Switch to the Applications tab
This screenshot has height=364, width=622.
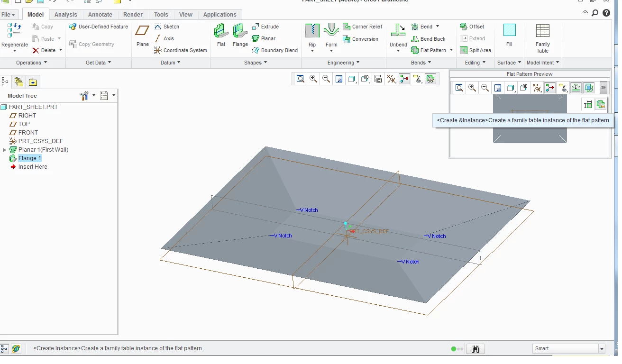click(220, 15)
